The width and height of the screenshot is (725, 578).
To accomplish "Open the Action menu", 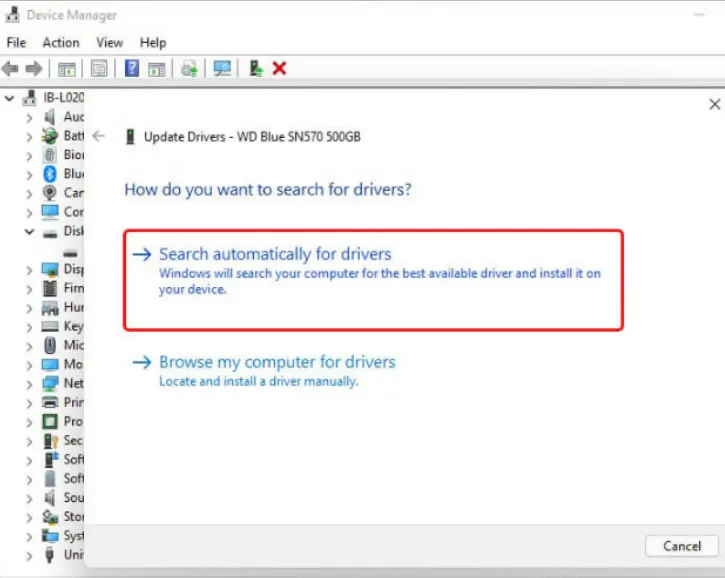I will (61, 43).
